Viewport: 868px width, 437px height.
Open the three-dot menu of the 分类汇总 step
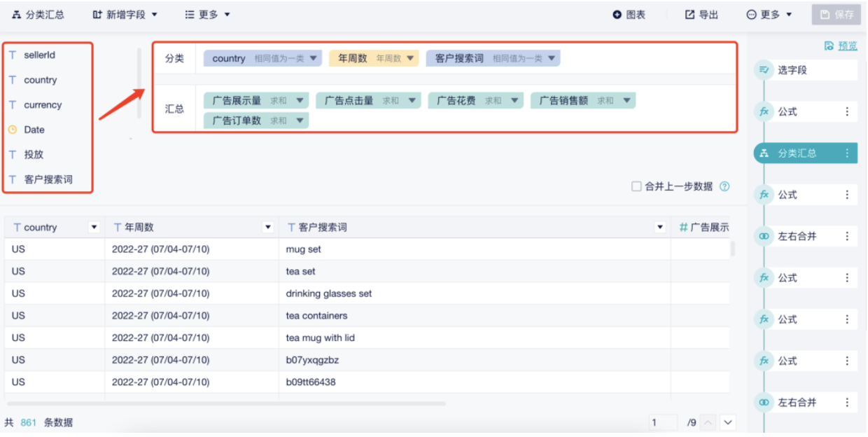coord(847,153)
